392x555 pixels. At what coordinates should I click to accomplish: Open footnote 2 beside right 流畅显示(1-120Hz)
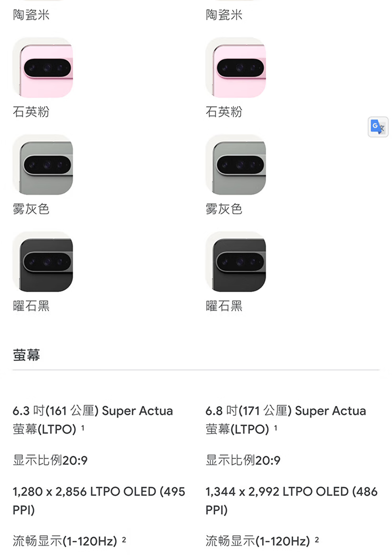click(317, 539)
